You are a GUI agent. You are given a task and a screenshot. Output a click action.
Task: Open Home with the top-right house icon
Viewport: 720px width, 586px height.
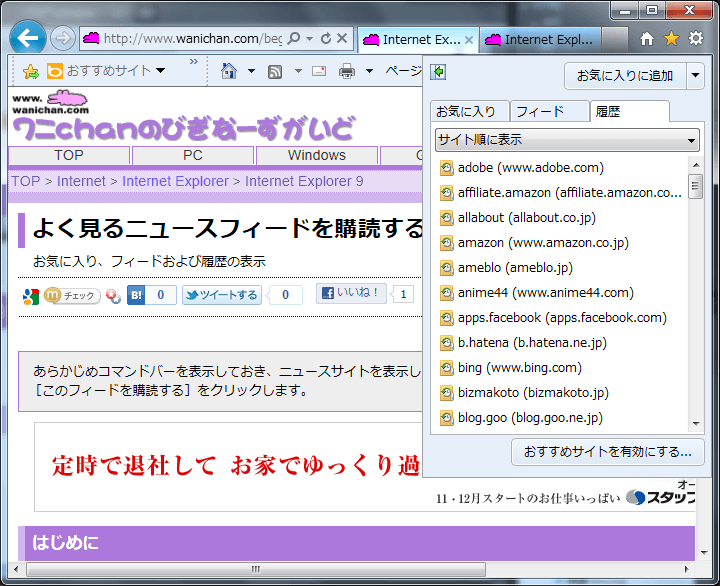[x=647, y=39]
